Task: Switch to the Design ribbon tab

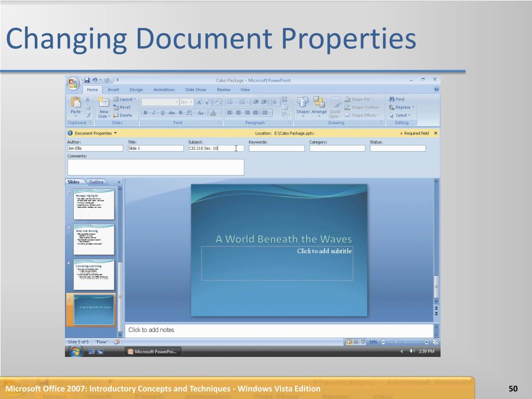Action: coord(136,89)
